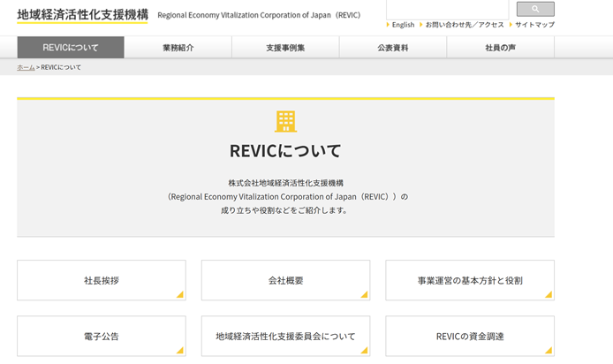This screenshot has width=613, height=364.
Task: Select the 社員の声 navigation tab
Action: click(x=500, y=48)
